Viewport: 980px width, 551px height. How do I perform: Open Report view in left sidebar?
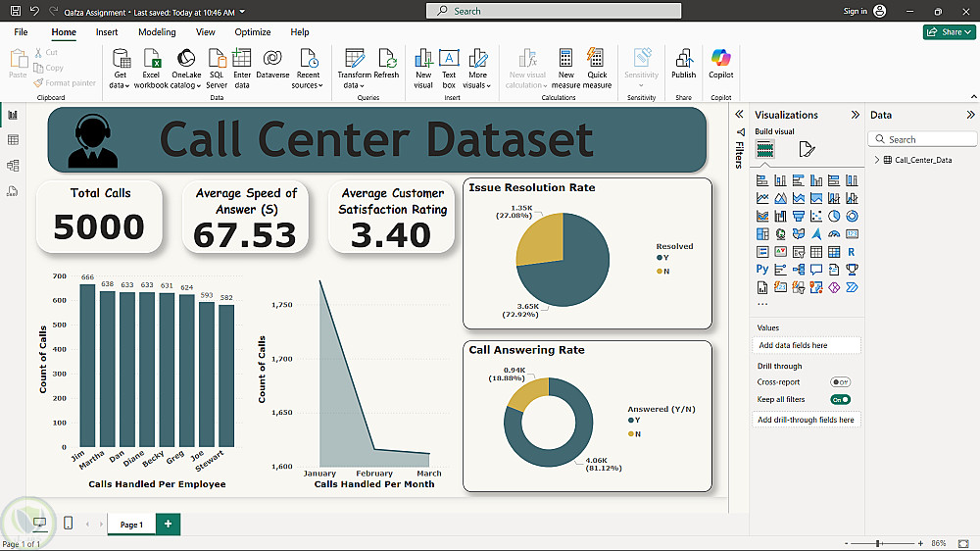13,115
